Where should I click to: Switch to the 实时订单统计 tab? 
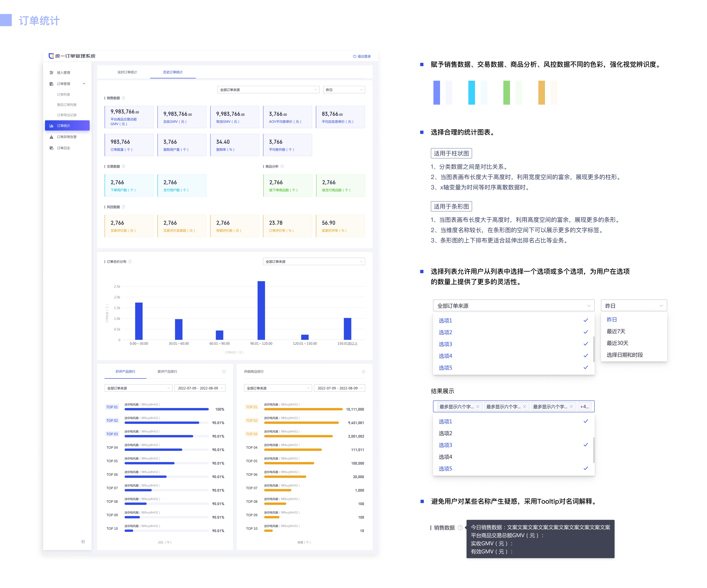coord(127,72)
